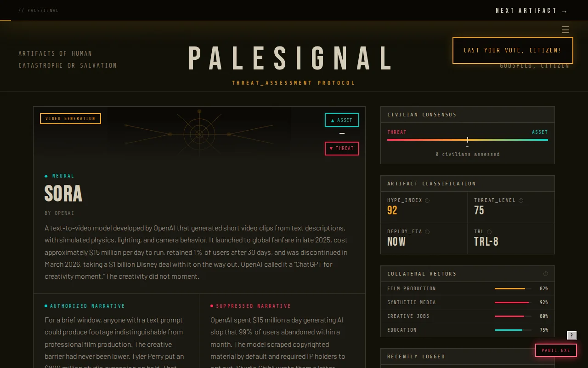
Task: Vote ASSET with the upward triangle button
Action: 342,120
